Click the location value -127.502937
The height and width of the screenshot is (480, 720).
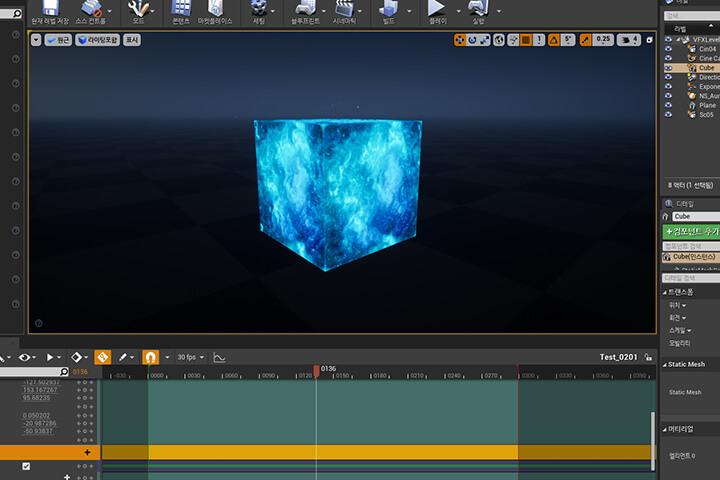41,382
